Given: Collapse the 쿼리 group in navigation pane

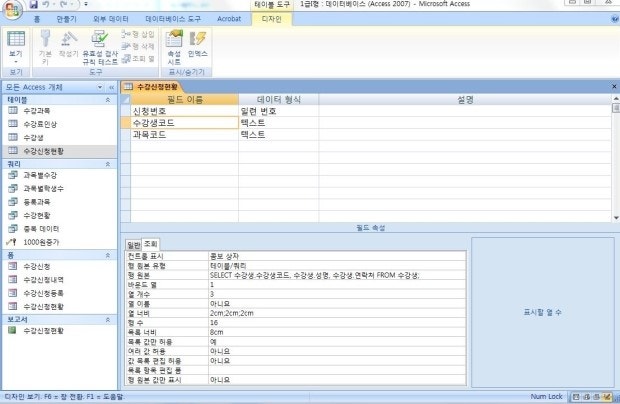Looking at the screenshot, I should pyautogui.click(x=107, y=161).
